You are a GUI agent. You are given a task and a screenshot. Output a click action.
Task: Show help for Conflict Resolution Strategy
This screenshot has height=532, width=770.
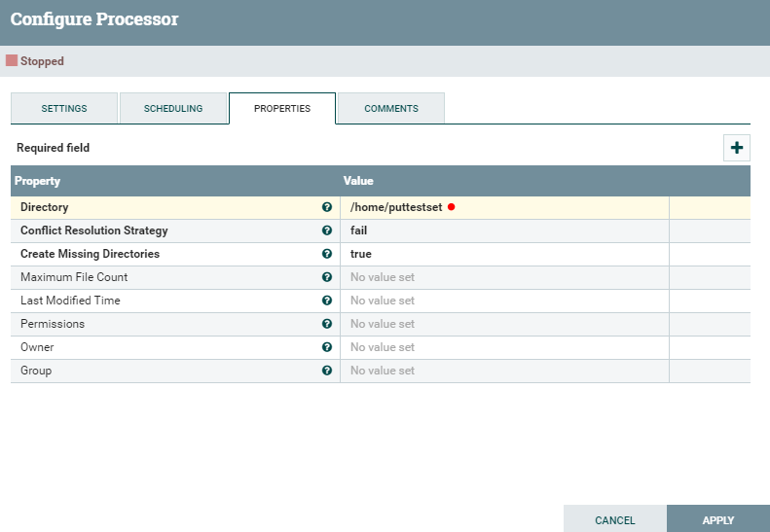[x=326, y=231]
